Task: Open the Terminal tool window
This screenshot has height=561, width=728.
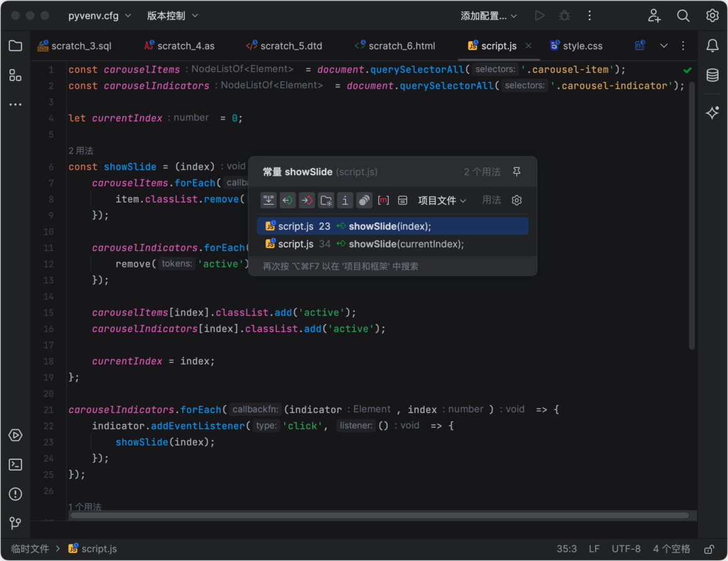Action: pyautogui.click(x=15, y=464)
